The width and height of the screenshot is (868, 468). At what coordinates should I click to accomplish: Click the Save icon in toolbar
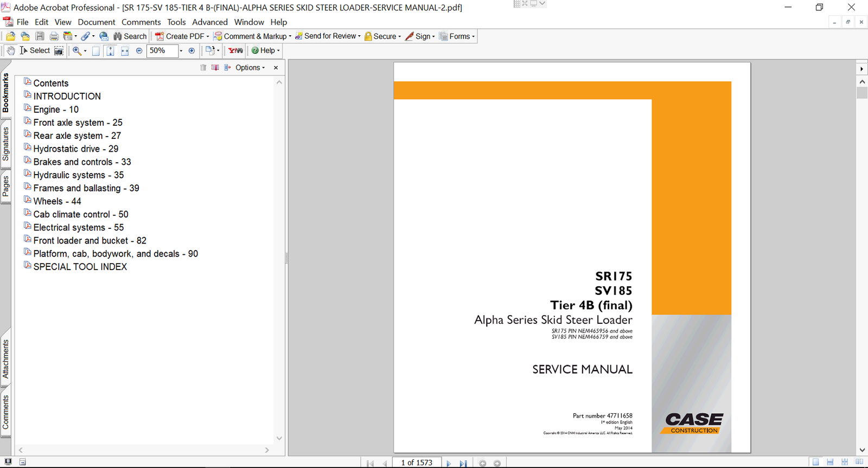(40, 36)
